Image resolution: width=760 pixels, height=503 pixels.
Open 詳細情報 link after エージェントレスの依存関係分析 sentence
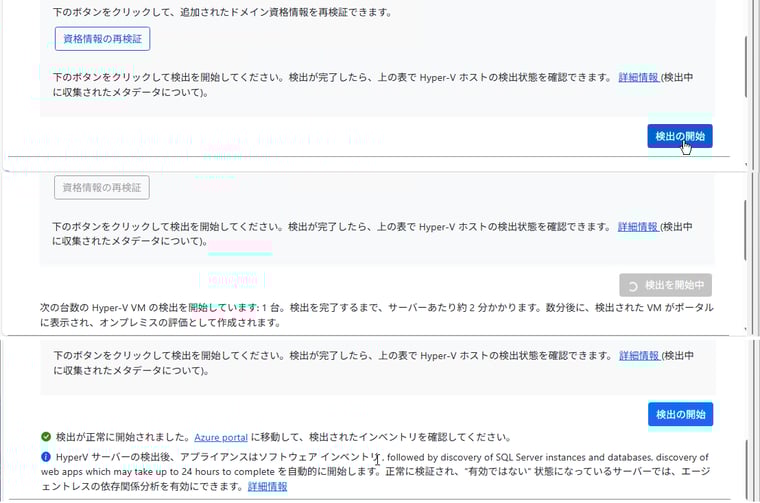click(268, 486)
